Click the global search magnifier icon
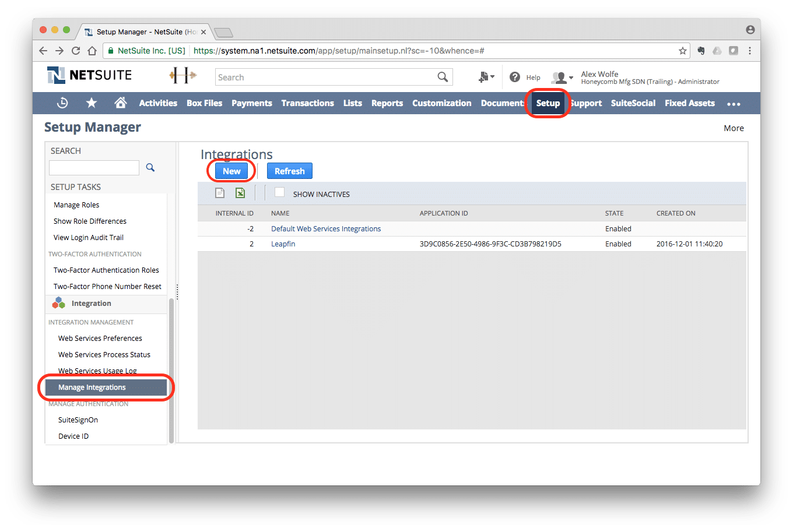The width and height of the screenshot is (793, 532). [443, 77]
